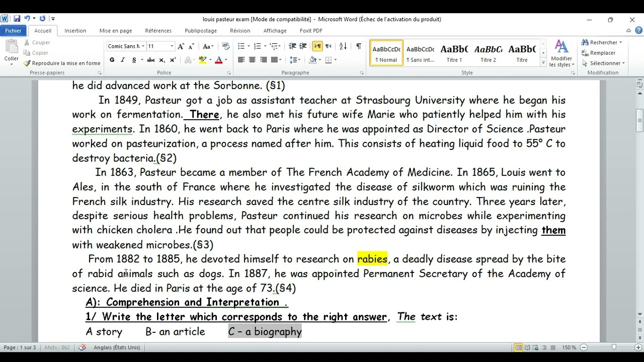Expand the numbered list dropdown arrow
The width and height of the screenshot is (644, 362).
click(265, 46)
